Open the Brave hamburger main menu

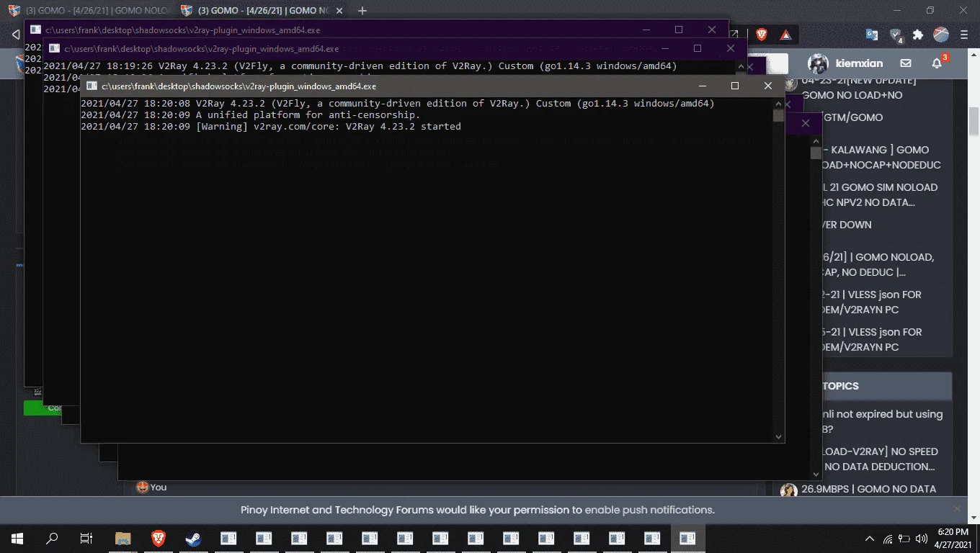(x=964, y=34)
